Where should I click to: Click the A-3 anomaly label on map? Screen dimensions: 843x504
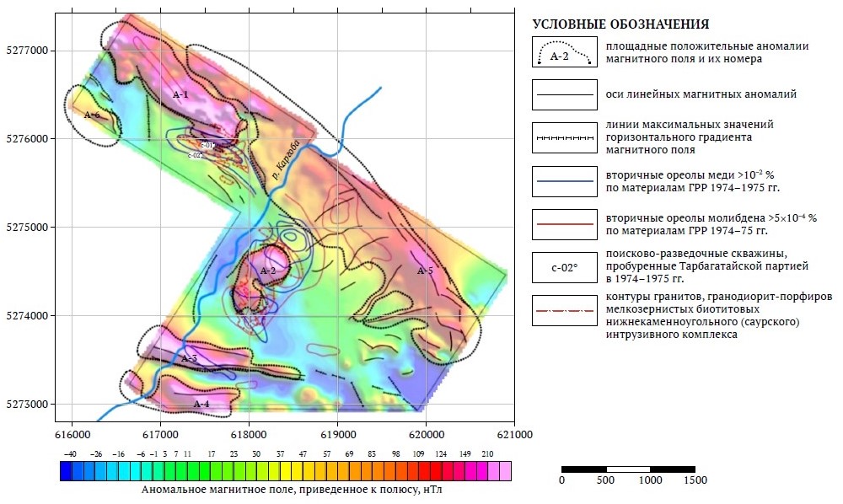pyautogui.click(x=189, y=358)
